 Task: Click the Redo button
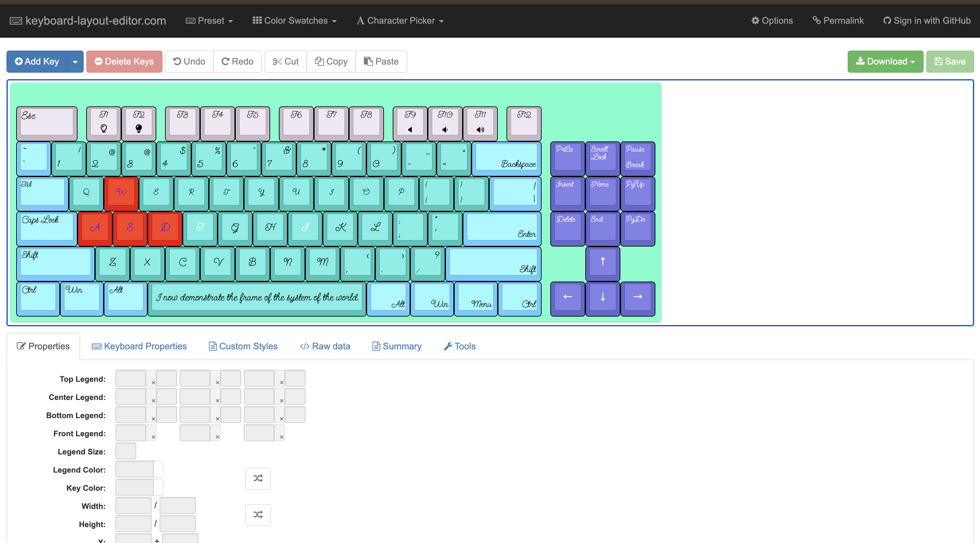237,61
